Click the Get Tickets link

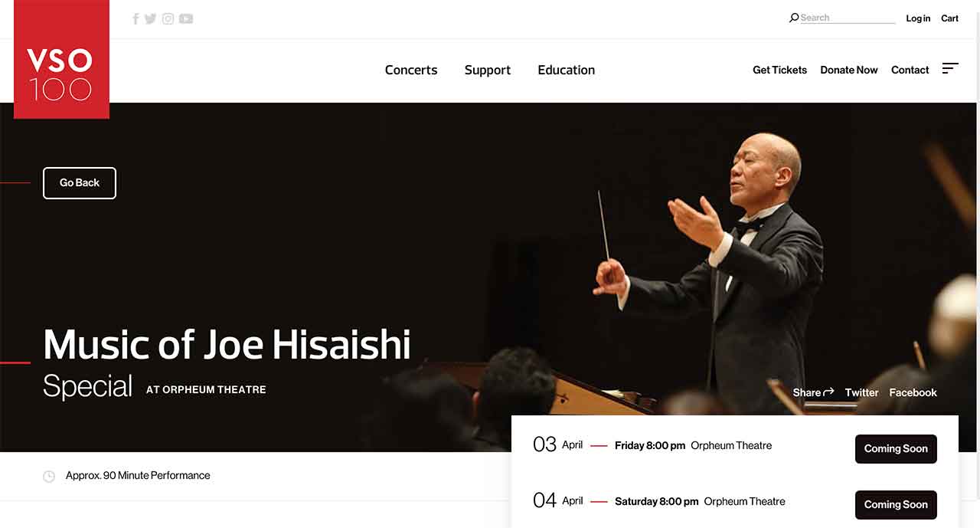[x=779, y=70]
